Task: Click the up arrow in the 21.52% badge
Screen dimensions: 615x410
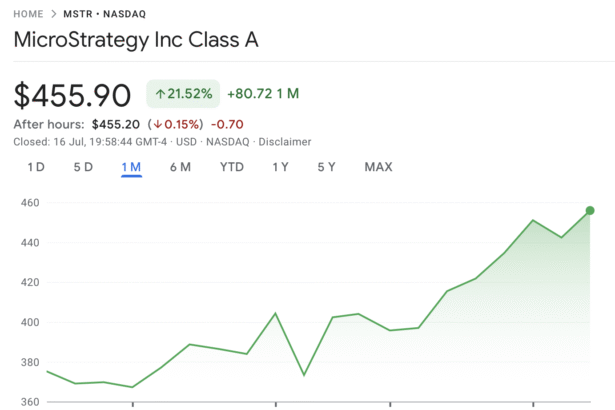Action: [x=160, y=95]
